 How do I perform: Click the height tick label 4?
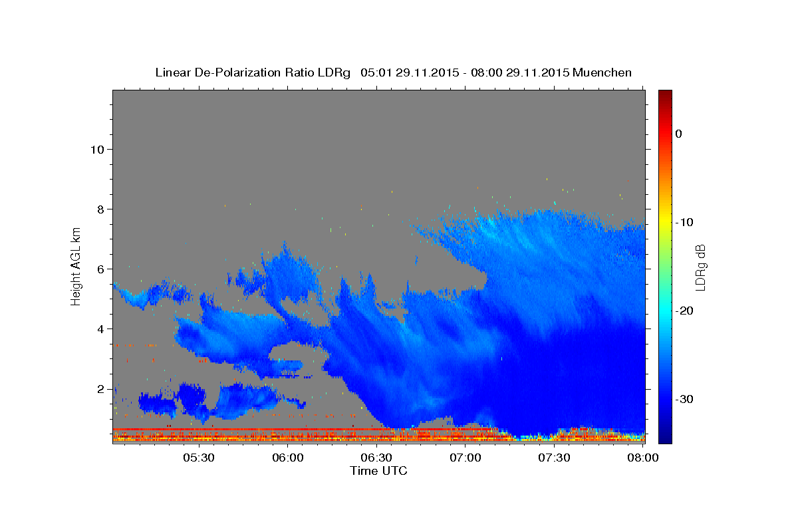click(x=102, y=329)
